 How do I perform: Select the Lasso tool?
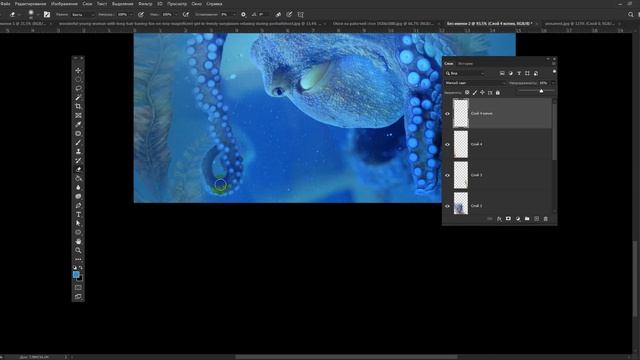(x=78, y=89)
